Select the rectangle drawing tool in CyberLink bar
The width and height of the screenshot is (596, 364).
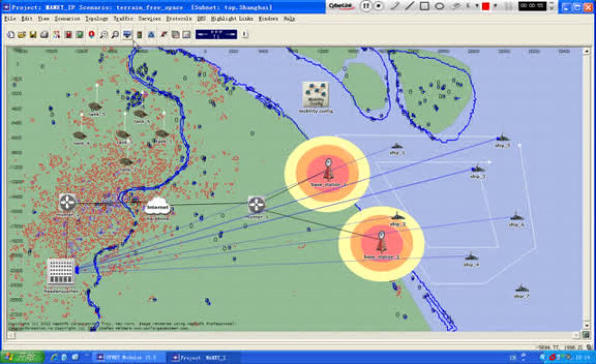point(424,6)
